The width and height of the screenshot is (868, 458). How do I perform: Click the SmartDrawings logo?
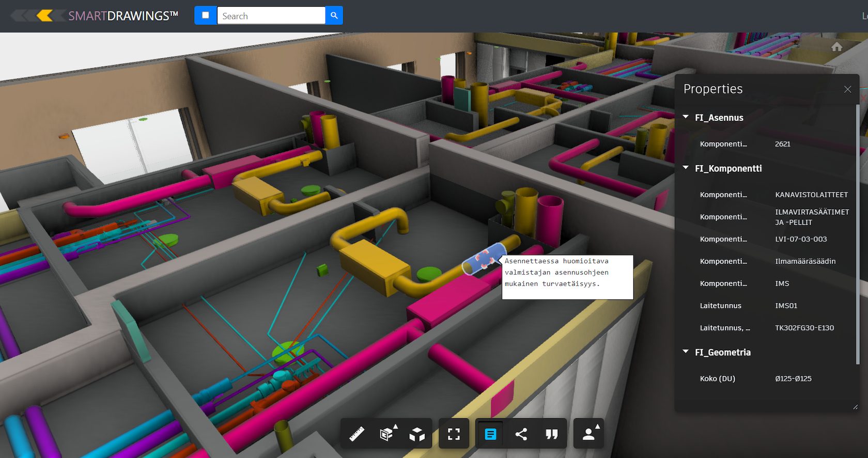point(95,15)
